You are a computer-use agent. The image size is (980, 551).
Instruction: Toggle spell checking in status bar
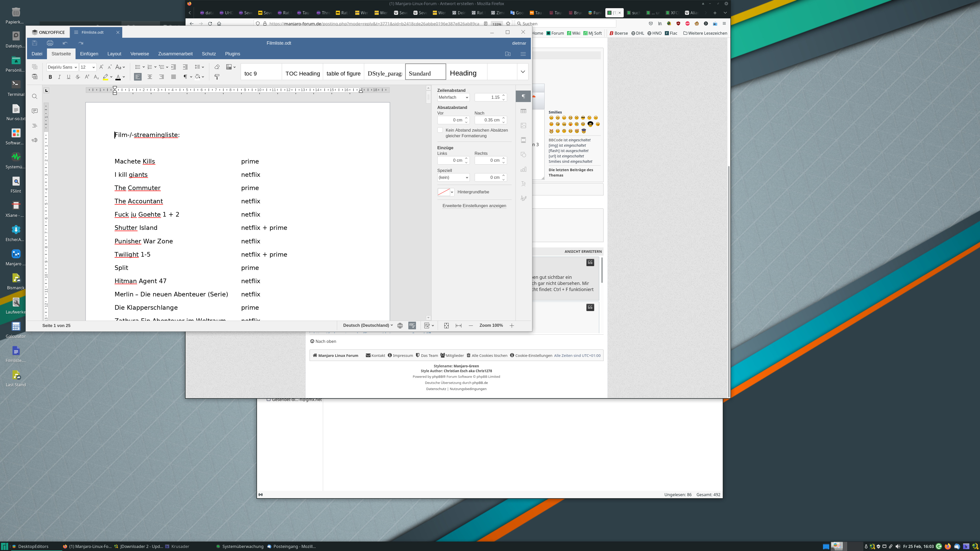[412, 325]
